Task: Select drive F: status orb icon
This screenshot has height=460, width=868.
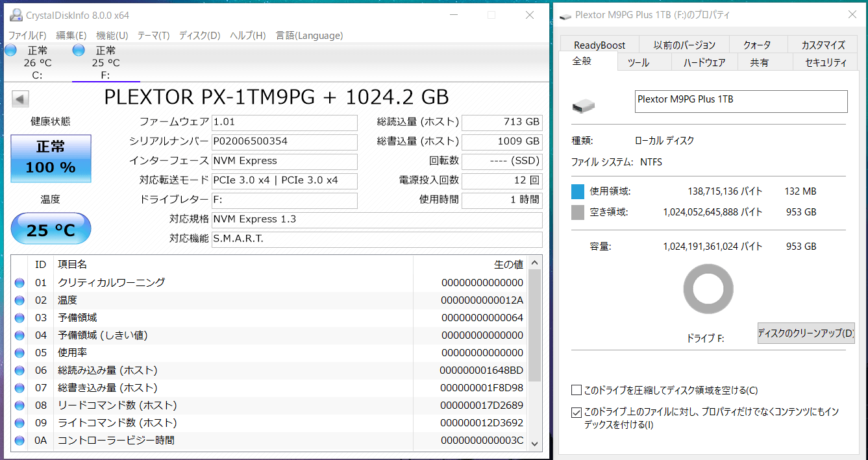Action: [79, 50]
